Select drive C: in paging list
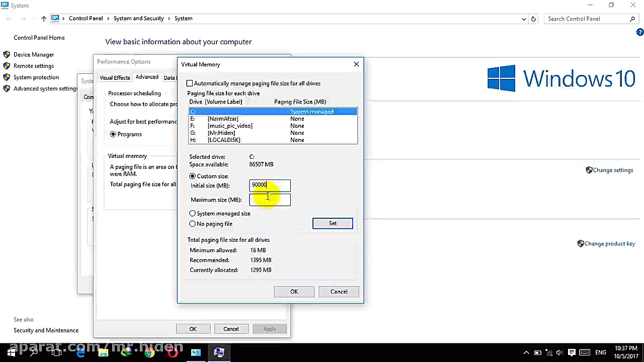The width and height of the screenshot is (644, 362). tap(273, 112)
